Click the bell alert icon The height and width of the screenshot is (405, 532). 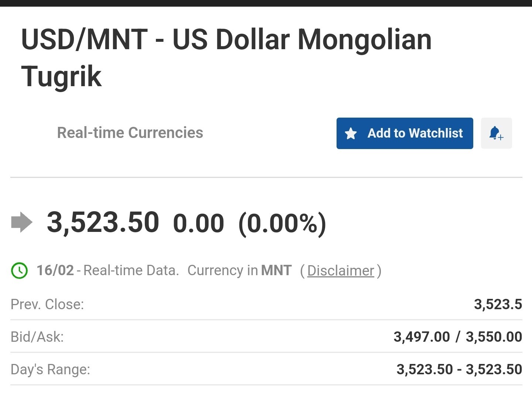point(496,133)
